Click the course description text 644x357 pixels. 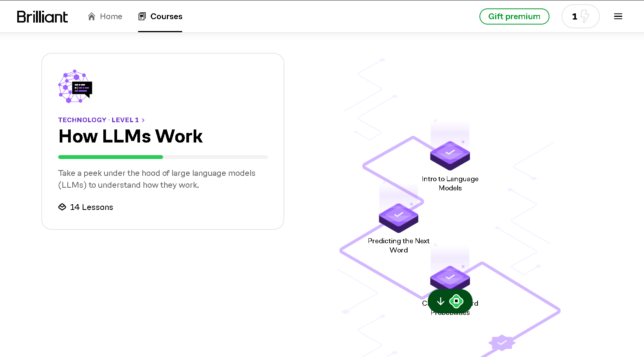(157, 179)
